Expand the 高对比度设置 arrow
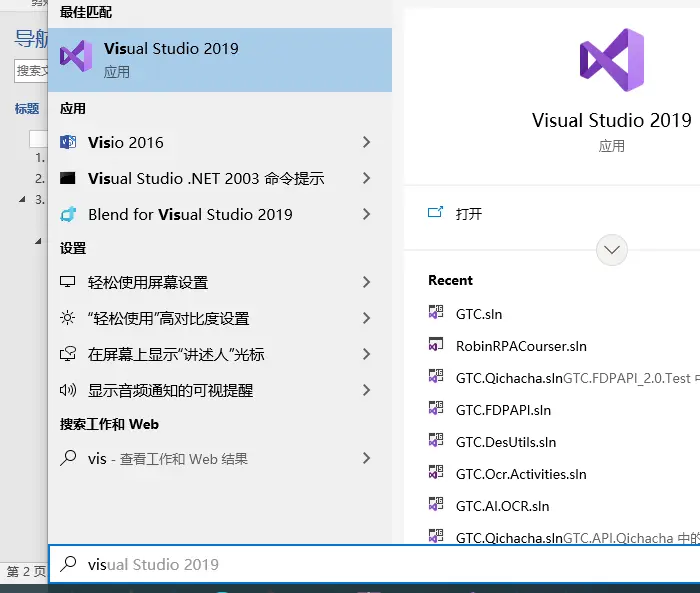 coord(367,318)
